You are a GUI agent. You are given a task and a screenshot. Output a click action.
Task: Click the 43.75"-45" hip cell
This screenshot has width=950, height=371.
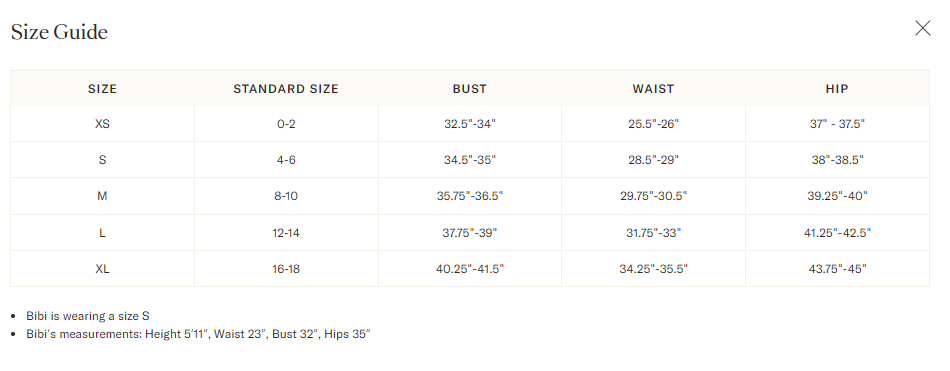(837, 269)
